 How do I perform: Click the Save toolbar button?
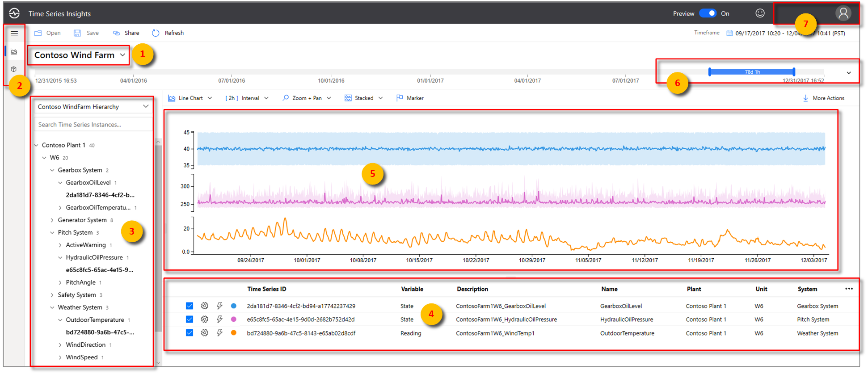click(x=86, y=33)
